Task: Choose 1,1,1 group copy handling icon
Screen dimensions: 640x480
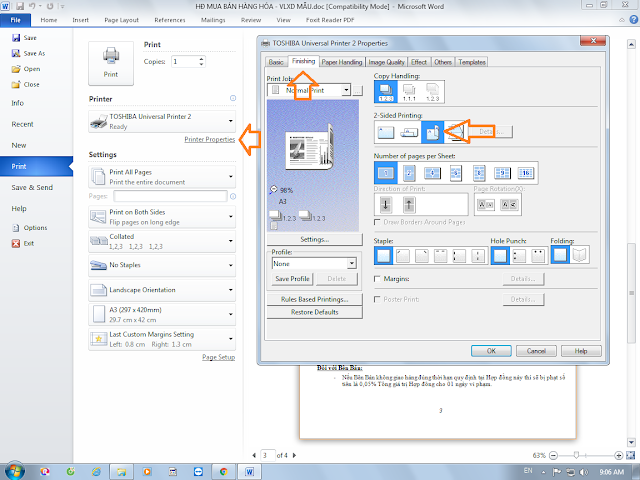Action: (x=409, y=91)
